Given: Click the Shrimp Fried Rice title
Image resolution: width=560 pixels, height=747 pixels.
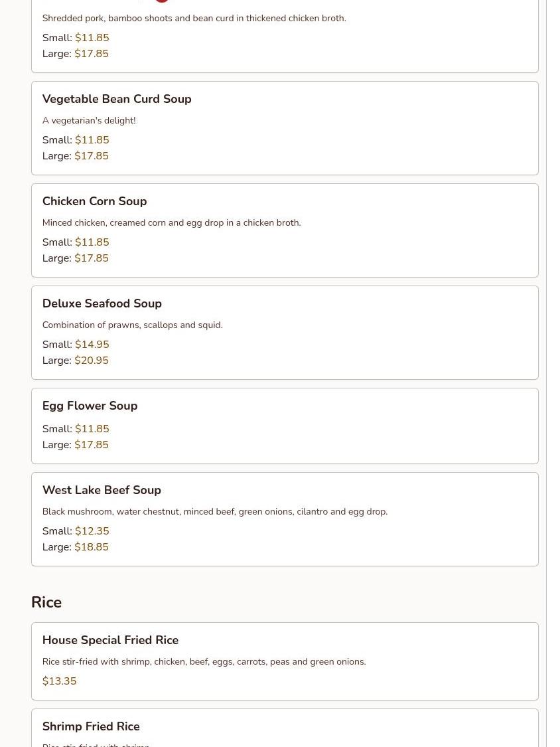Looking at the screenshot, I should [x=91, y=726].
